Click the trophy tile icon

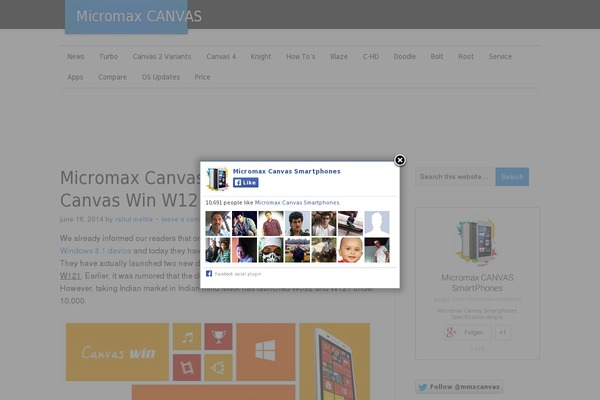tap(218, 337)
